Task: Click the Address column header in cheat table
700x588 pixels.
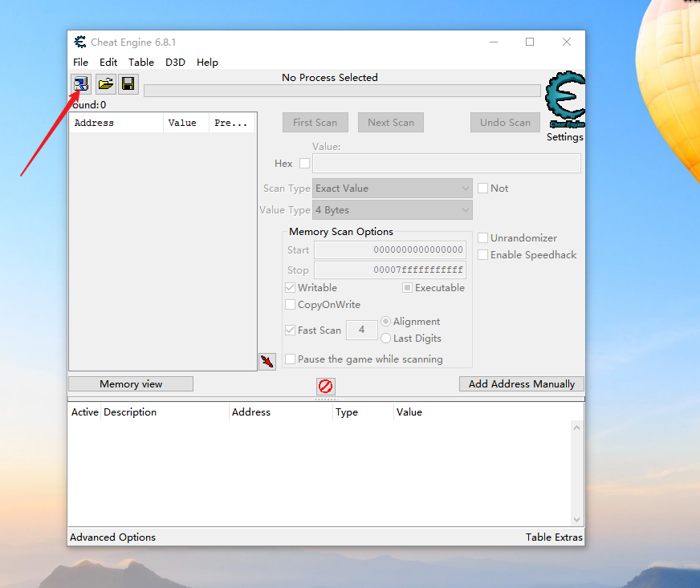Action: 281,412
